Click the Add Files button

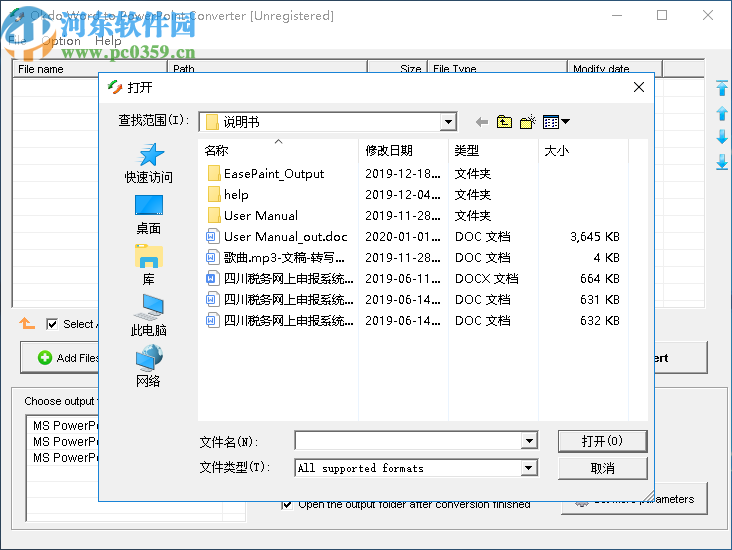(60, 358)
